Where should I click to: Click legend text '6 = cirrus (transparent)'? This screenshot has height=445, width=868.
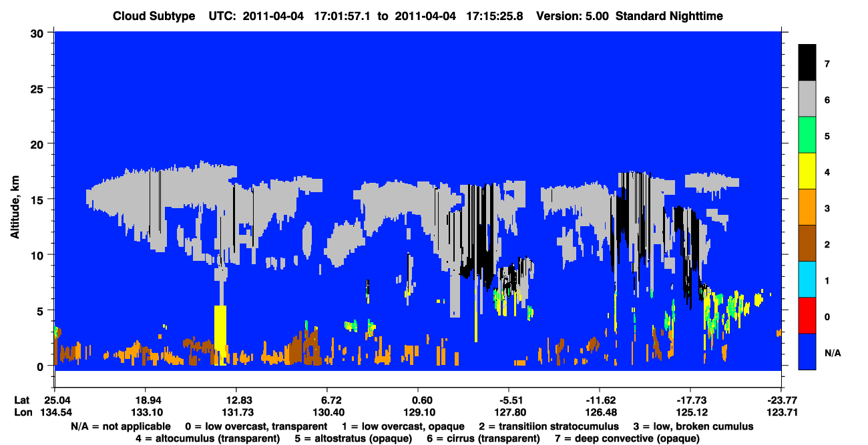pyautogui.click(x=485, y=438)
